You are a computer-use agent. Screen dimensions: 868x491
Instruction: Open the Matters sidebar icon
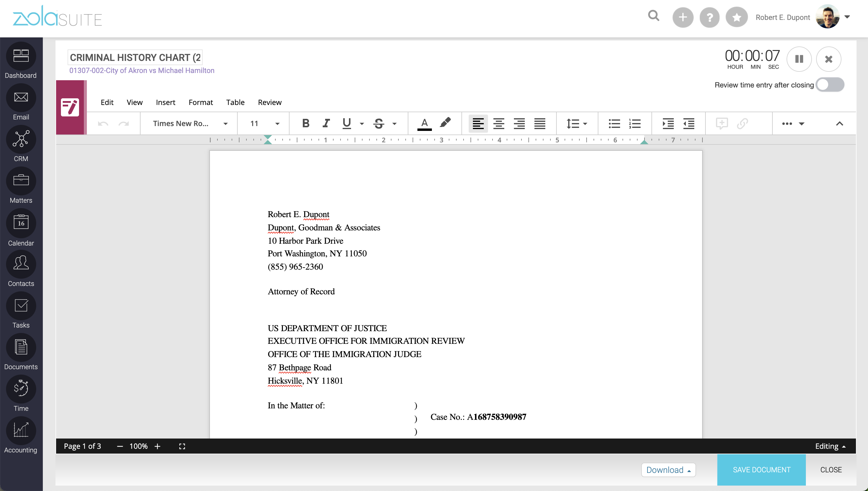21,181
